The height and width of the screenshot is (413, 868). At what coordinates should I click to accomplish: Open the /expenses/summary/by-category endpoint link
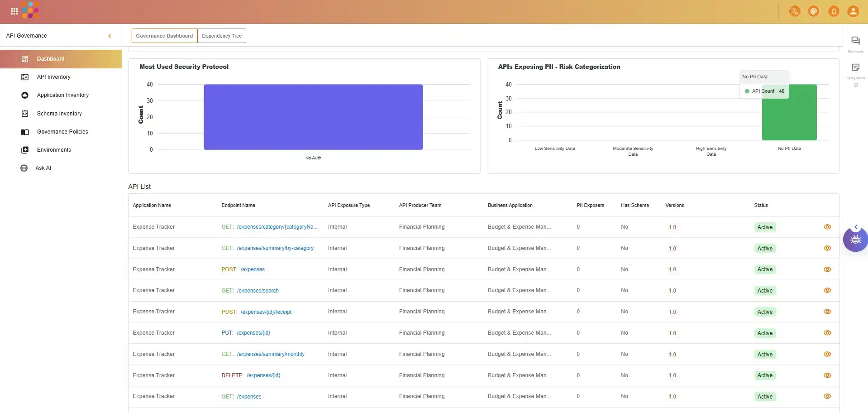pos(275,248)
